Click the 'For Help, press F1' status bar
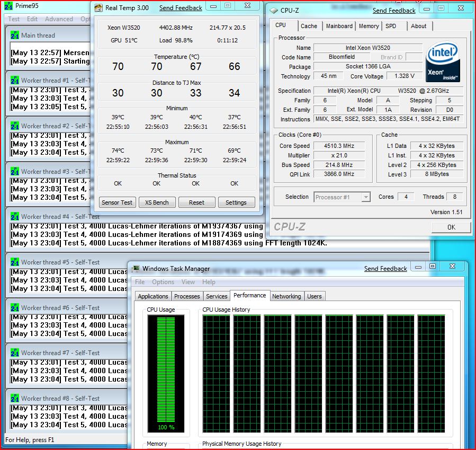This screenshot has width=476, height=450. click(30, 440)
